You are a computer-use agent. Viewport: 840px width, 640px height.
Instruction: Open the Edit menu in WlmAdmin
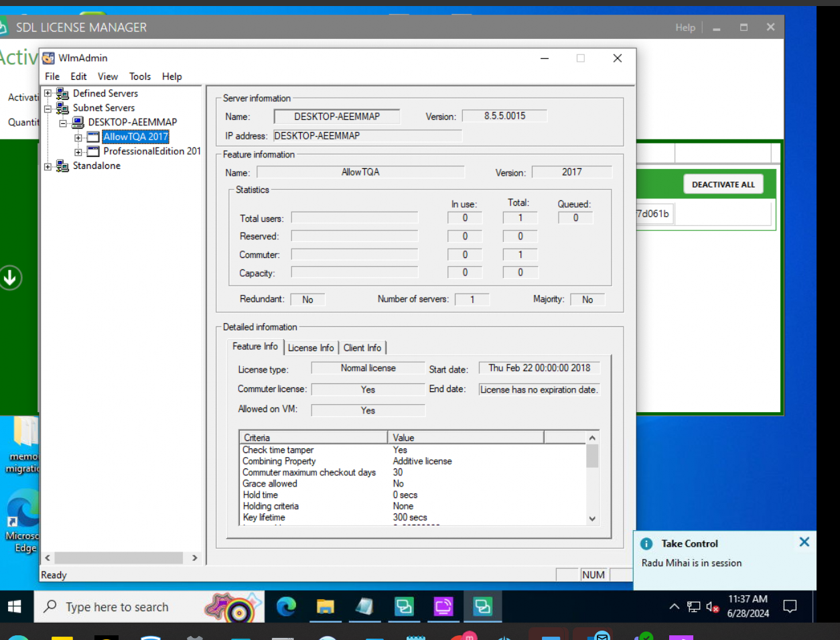coord(78,76)
